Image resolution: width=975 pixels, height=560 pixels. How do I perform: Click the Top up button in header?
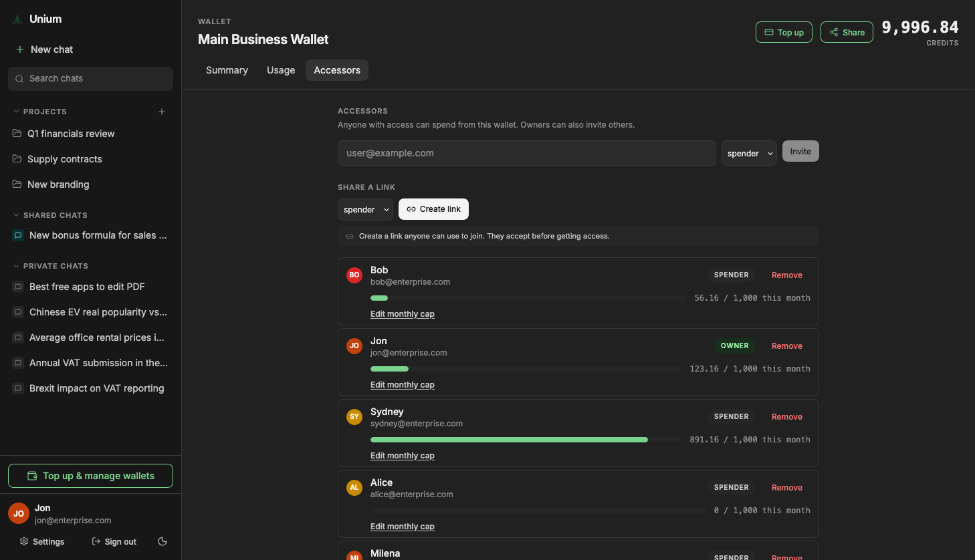tap(784, 32)
